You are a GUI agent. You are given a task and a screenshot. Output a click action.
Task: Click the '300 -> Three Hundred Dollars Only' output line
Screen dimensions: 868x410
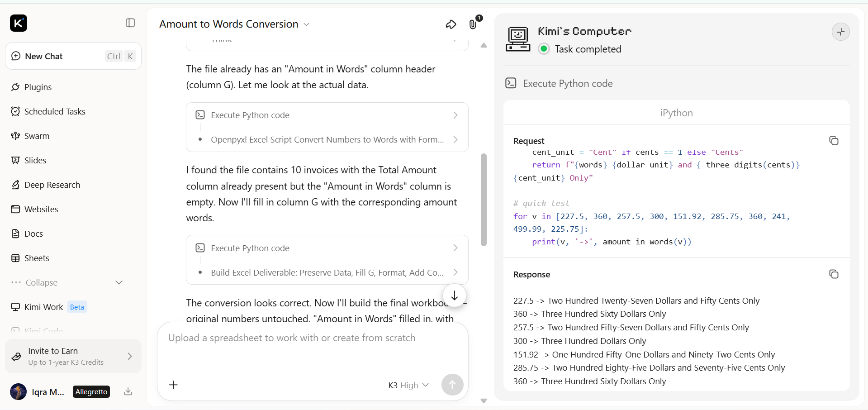click(x=579, y=341)
